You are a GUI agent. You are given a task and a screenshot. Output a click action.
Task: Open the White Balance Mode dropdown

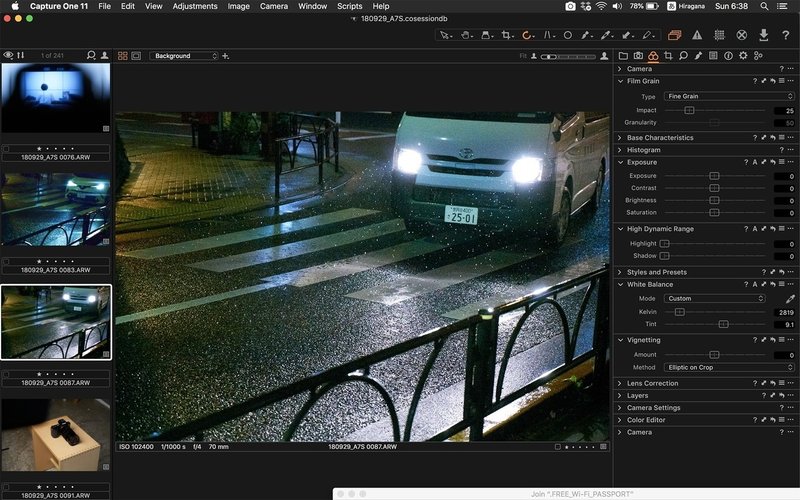[x=714, y=298]
